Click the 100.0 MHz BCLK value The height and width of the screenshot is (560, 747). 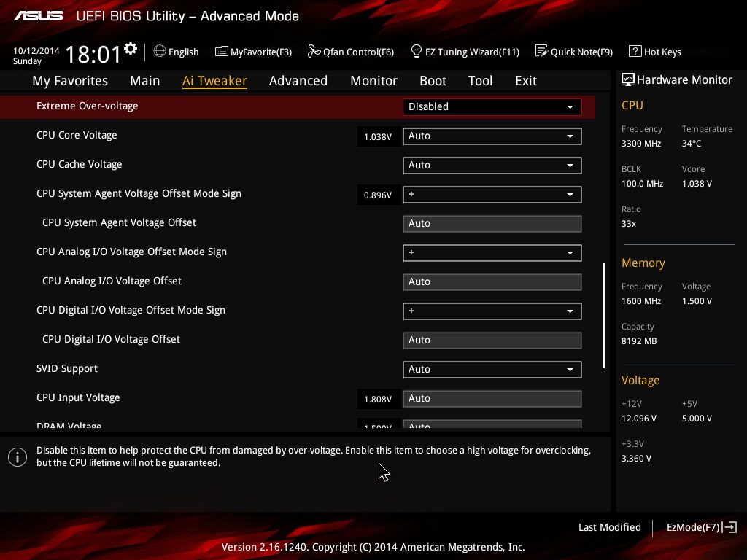point(642,183)
